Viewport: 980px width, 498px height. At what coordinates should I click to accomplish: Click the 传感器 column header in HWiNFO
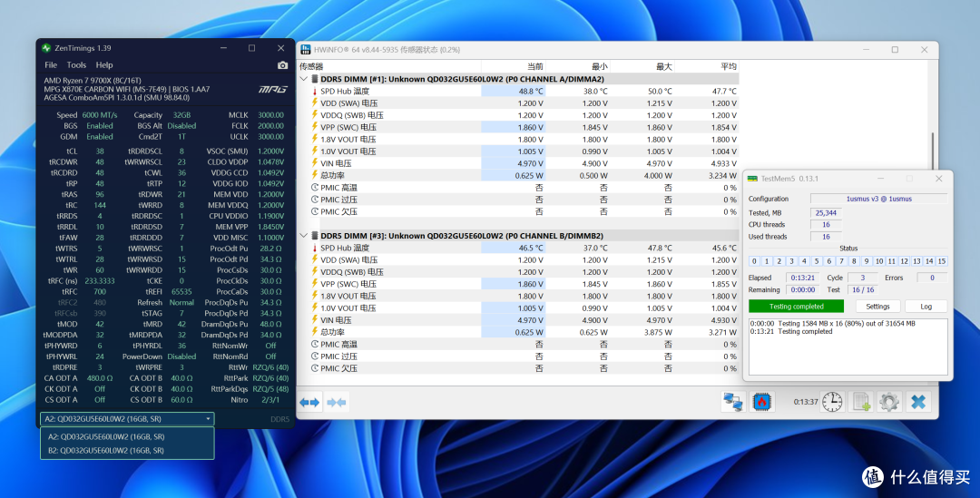pos(311,66)
